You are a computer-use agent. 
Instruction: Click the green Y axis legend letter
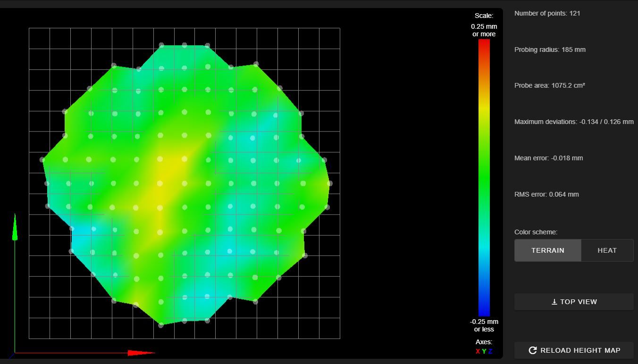coord(484,351)
